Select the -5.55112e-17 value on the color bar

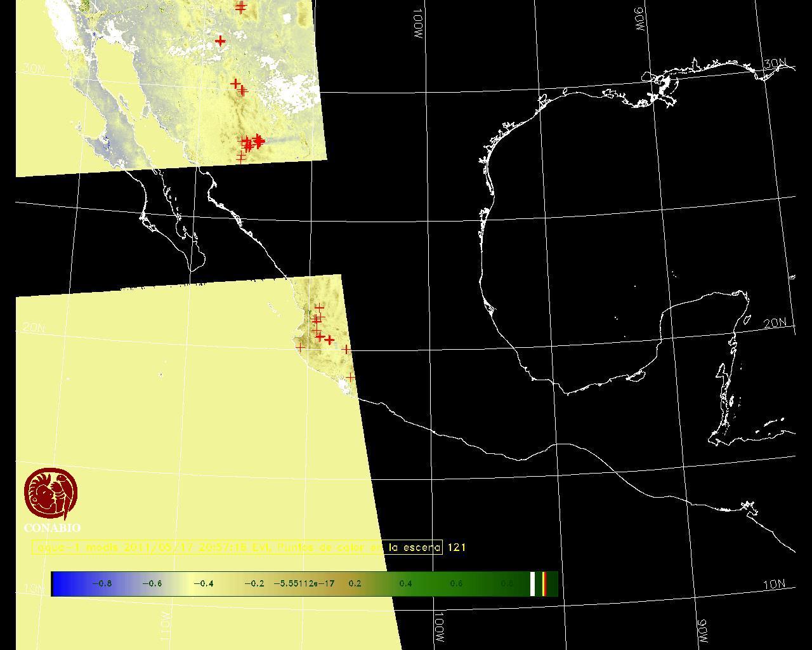click(304, 583)
